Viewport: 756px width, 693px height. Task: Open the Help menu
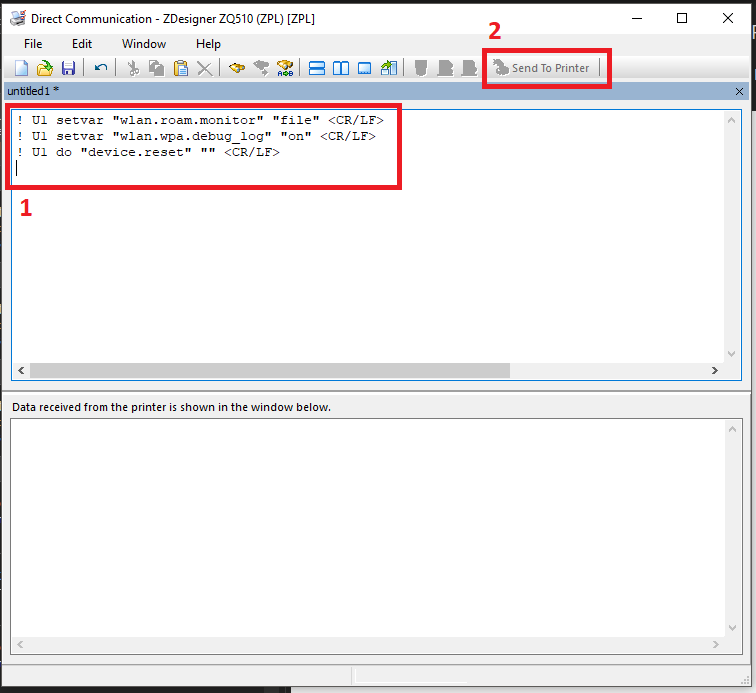click(208, 44)
